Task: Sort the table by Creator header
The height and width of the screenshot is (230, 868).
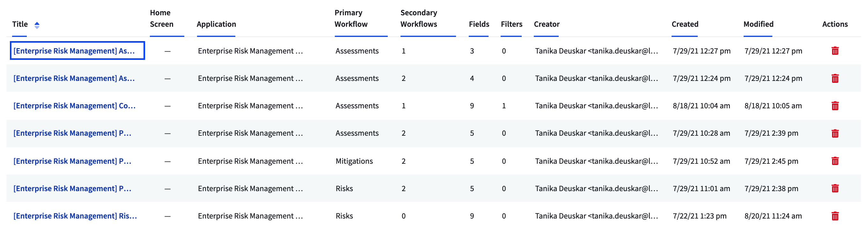Action: (546, 24)
